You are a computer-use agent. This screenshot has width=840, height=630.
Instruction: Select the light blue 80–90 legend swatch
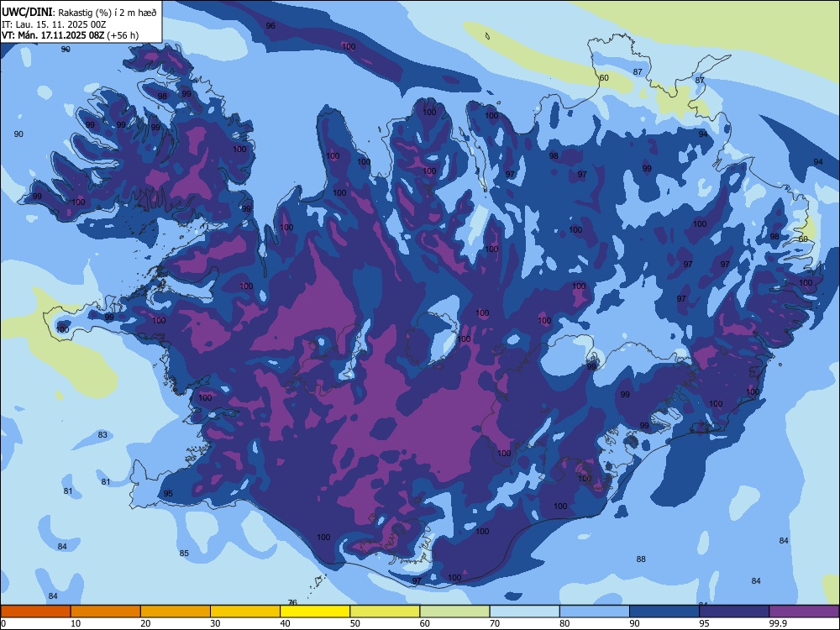pyautogui.click(x=595, y=612)
